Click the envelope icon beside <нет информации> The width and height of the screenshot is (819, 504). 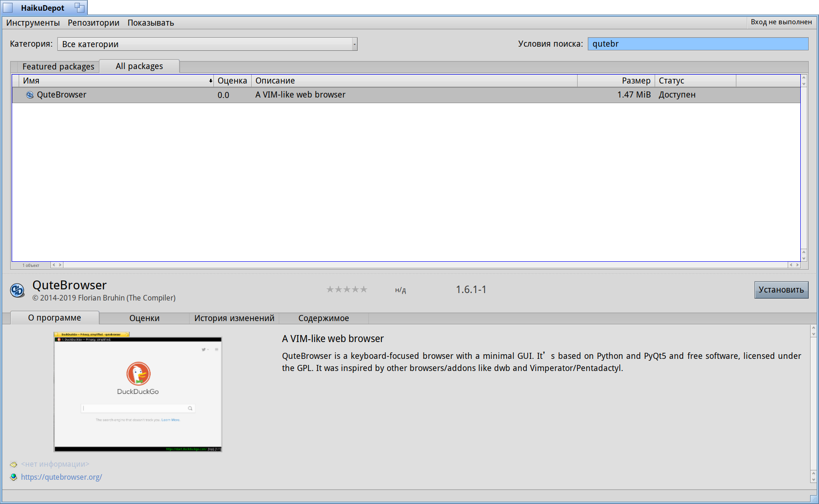pyautogui.click(x=14, y=464)
